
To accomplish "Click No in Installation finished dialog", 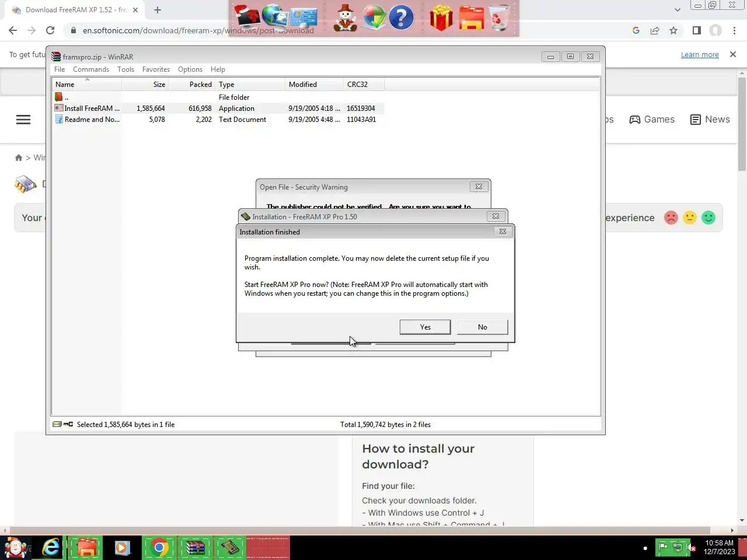I will [x=482, y=327].
